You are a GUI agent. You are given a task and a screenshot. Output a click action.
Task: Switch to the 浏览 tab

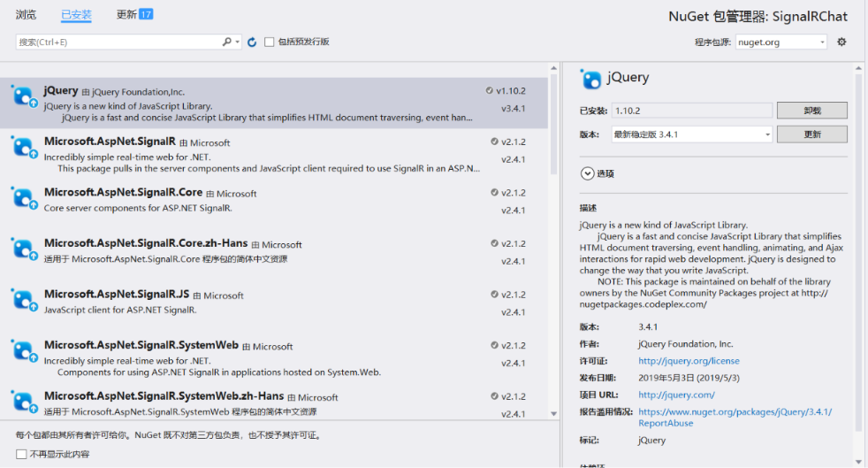27,15
